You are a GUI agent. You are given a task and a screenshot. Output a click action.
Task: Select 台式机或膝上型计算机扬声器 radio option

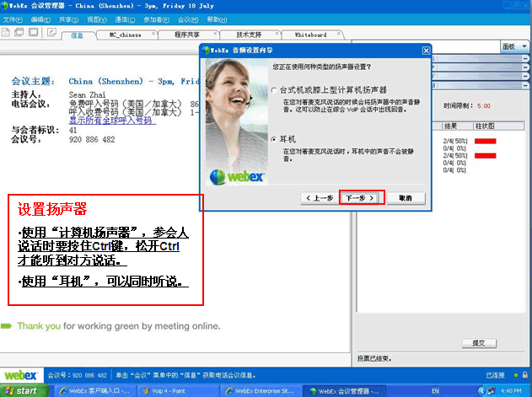[274, 90]
